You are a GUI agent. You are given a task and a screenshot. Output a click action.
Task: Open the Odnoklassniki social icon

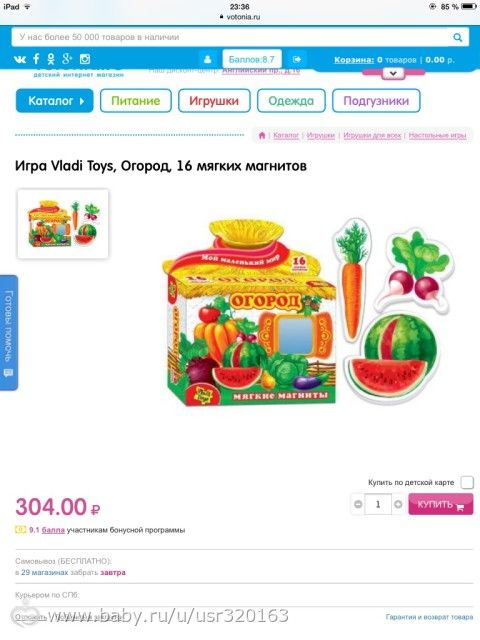pyautogui.click(x=51, y=59)
